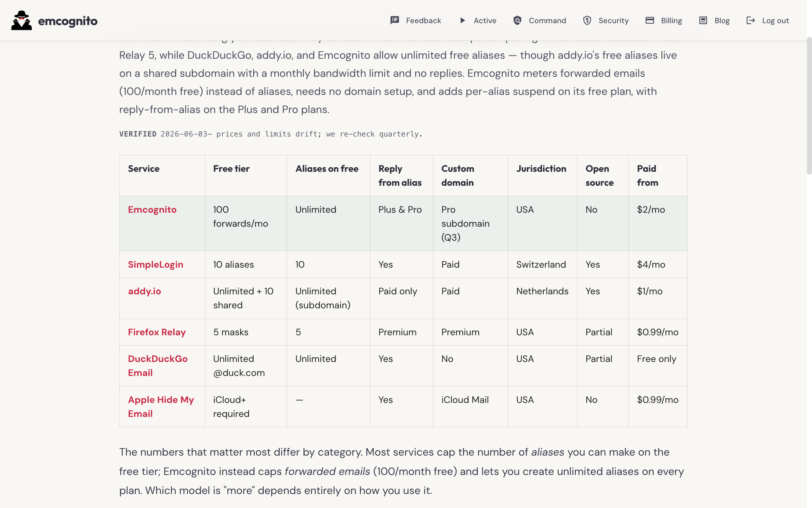Viewport: 812px width, 508px height.
Task: Click the Service column header
Action: tap(162, 176)
